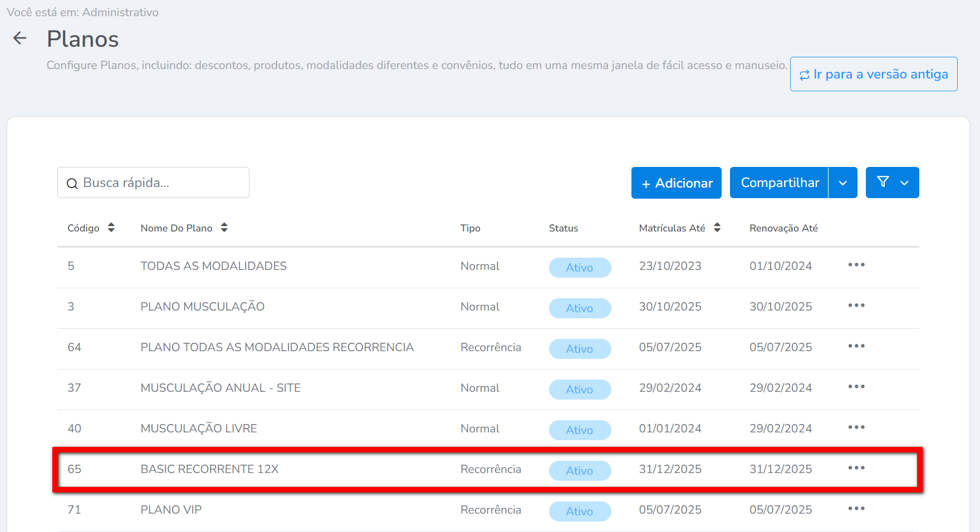Open three-dot menu for TODAS AS MODALIDADES

coord(856,265)
